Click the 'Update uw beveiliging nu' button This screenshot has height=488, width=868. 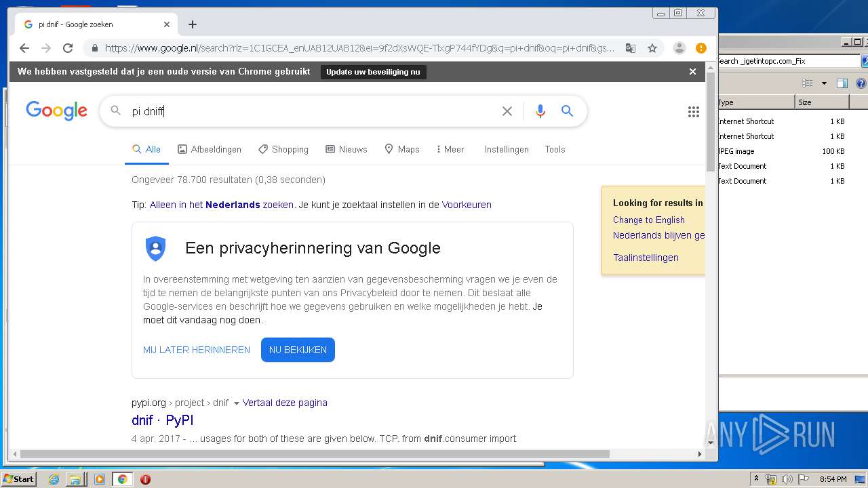click(x=373, y=72)
